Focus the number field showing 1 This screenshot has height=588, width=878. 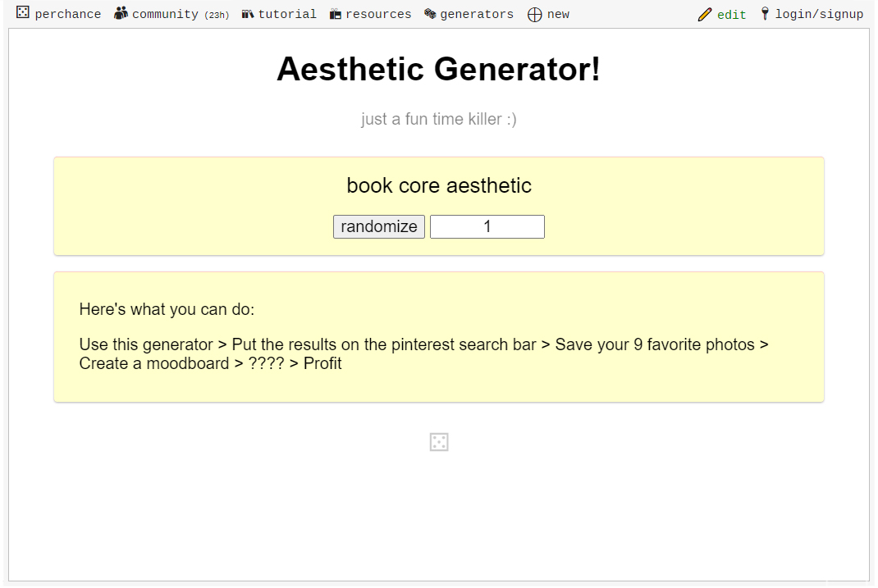coord(487,227)
